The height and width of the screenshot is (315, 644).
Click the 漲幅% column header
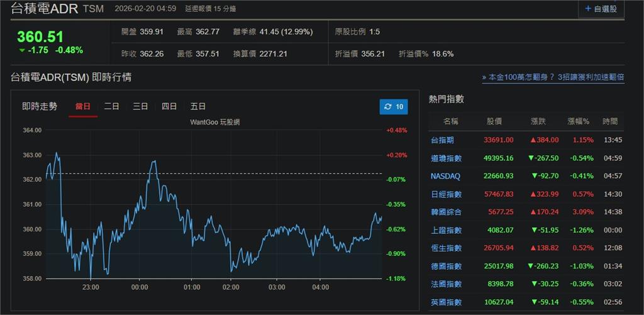(579, 121)
